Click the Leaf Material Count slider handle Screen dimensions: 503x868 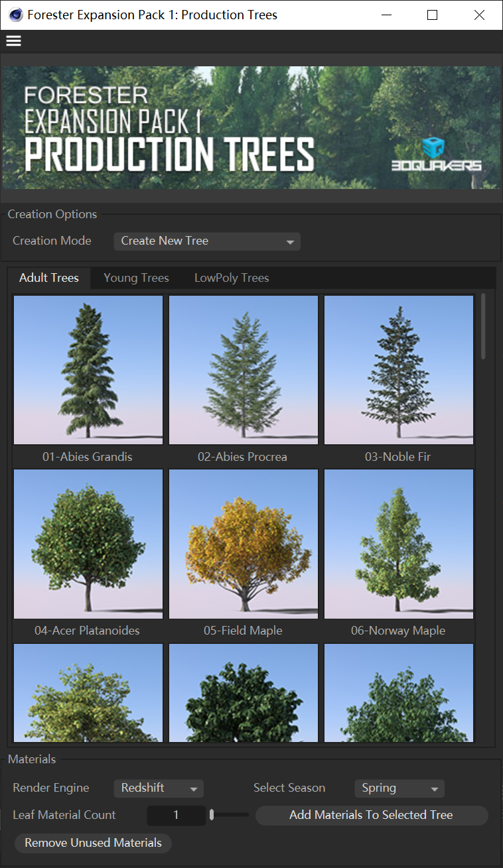pos(212,815)
